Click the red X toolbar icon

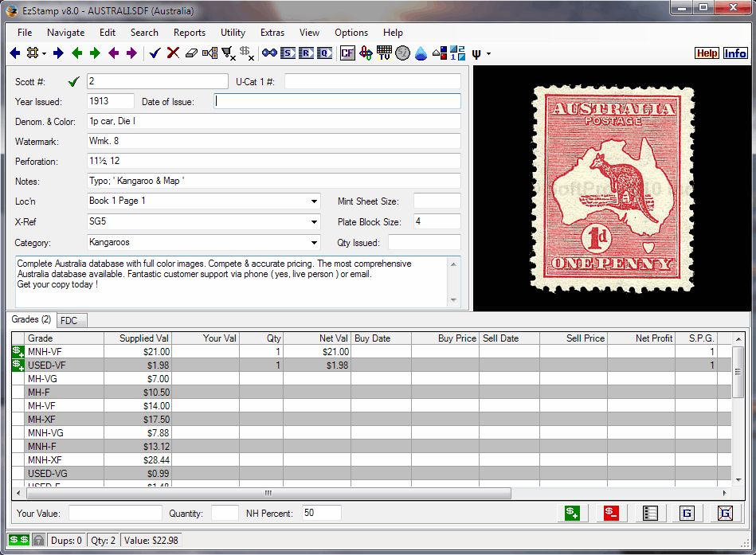173,53
